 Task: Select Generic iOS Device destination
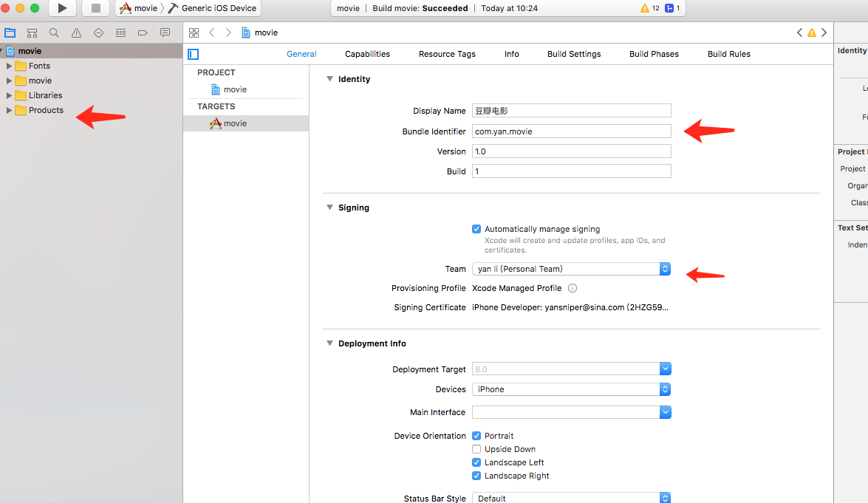click(x=219, y=8)
